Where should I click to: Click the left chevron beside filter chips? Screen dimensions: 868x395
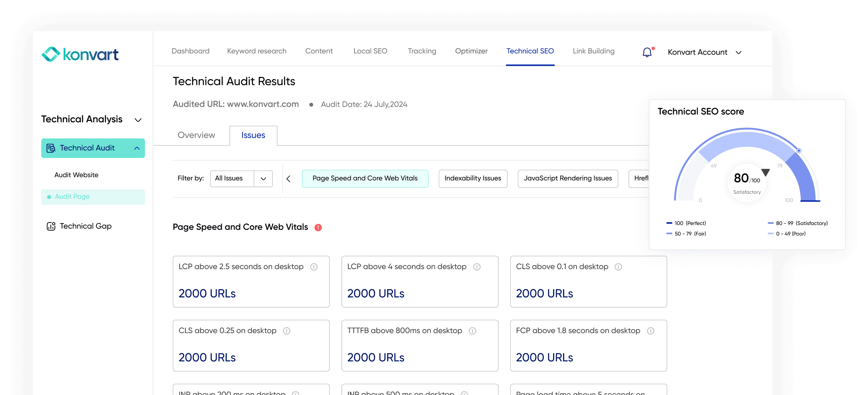pyautogui.click(x=289, y=179)
